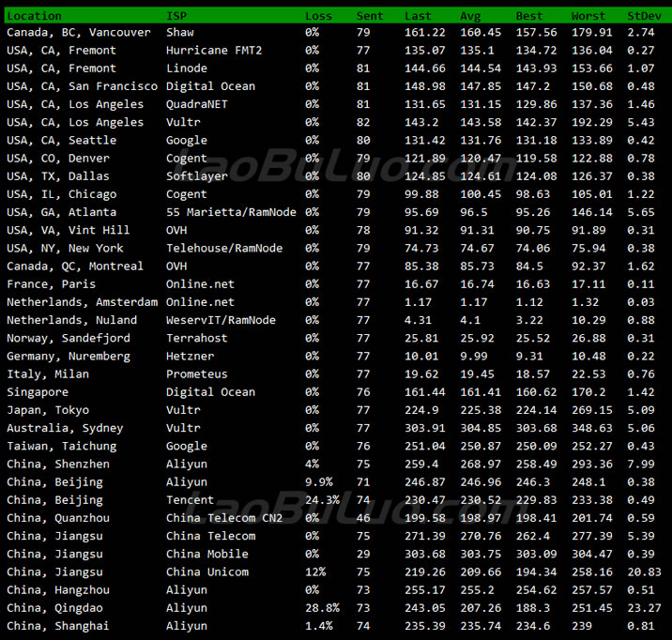Click the Loss column header

tap(318, 16)
